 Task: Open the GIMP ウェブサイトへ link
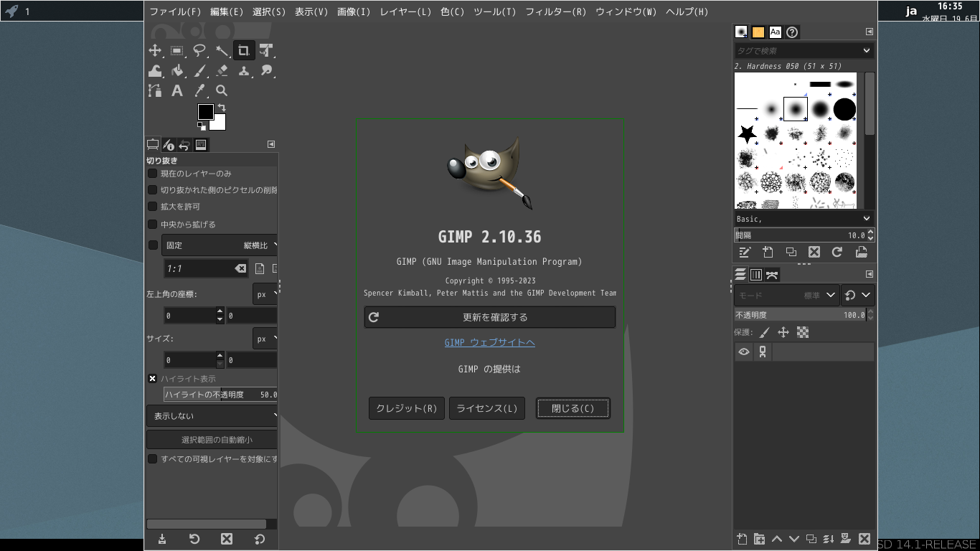[x=489, y=343]
